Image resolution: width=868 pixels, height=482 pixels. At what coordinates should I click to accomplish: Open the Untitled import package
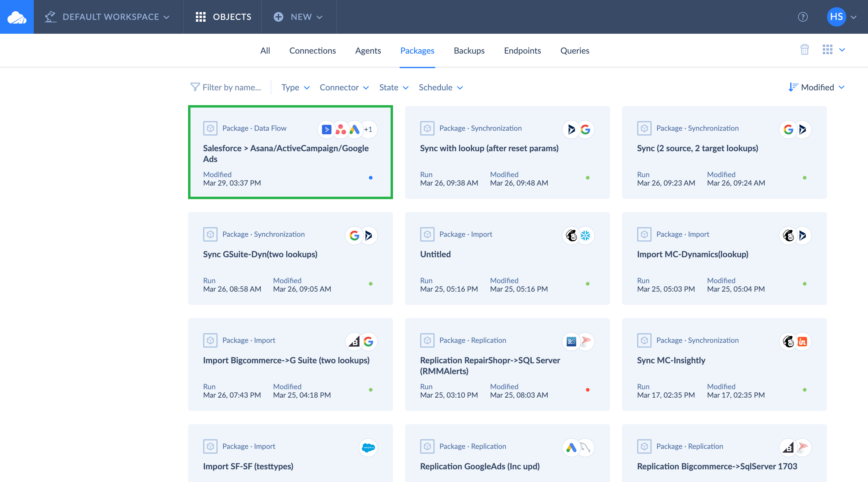point(508,258)
